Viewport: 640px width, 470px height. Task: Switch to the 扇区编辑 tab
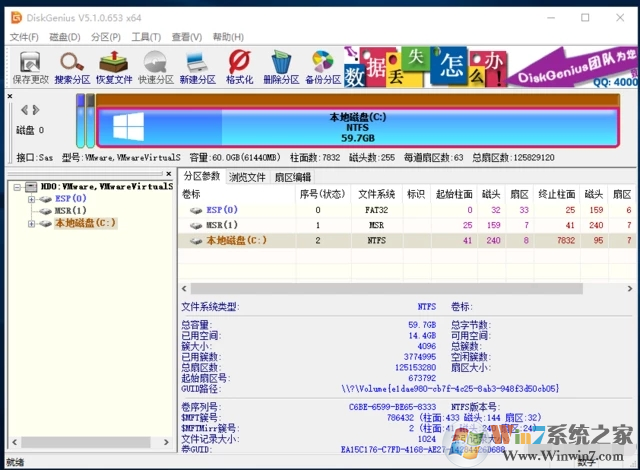[292, 177]
